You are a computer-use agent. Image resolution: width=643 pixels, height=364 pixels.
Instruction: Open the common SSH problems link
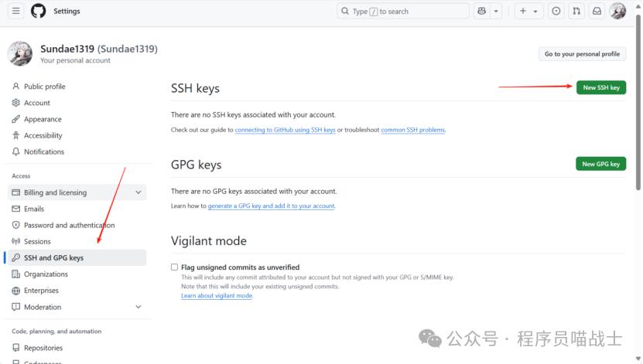tap(412, 130)
